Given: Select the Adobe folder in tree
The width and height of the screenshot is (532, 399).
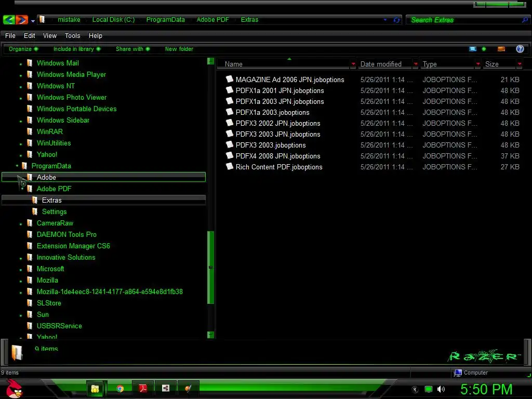Looking at the screenshot, I should click(103, 177).
